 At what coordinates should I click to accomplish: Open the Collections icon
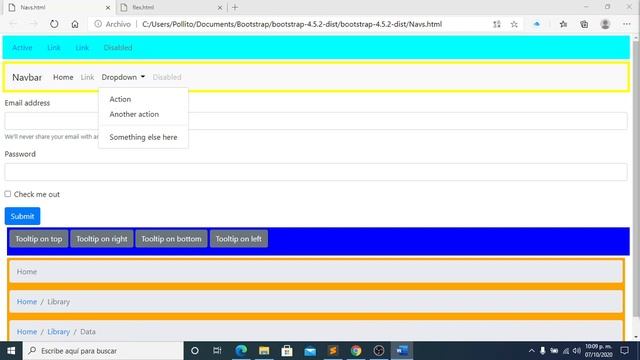584,24
